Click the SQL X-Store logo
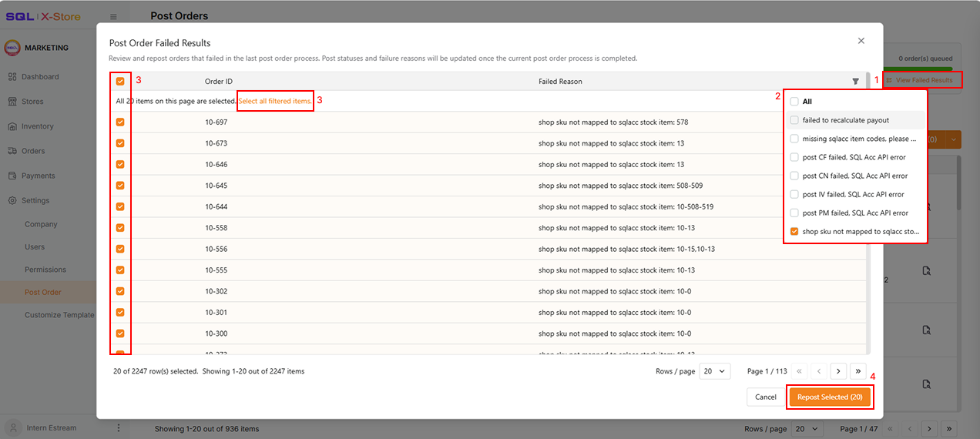Viewport: 980px width, 439px height. 43,16
